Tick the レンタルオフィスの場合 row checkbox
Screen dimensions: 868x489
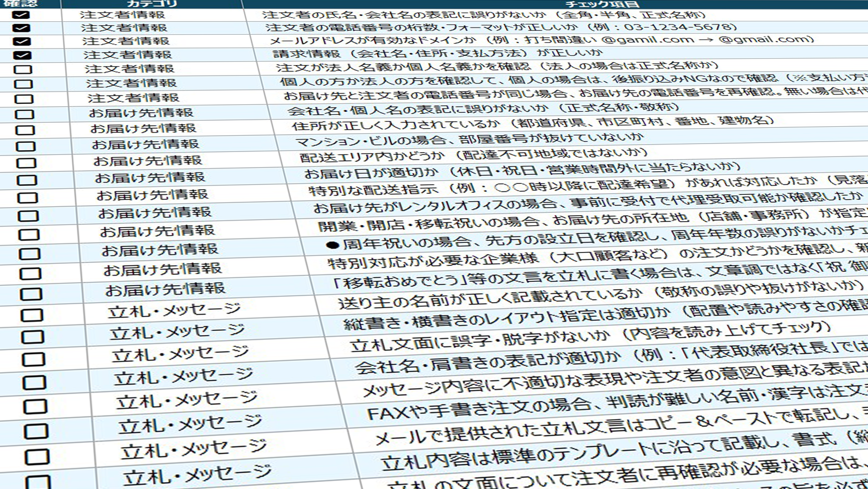point(28,216)
